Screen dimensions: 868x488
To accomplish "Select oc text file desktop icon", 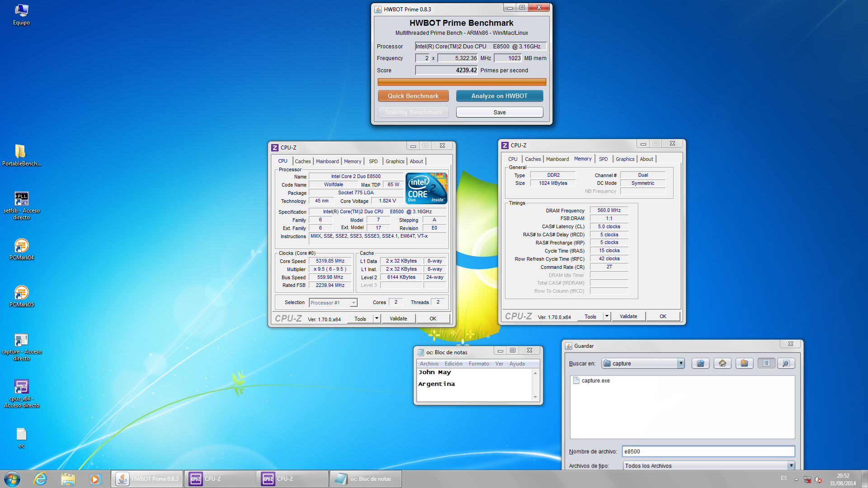I will point(21,438).
